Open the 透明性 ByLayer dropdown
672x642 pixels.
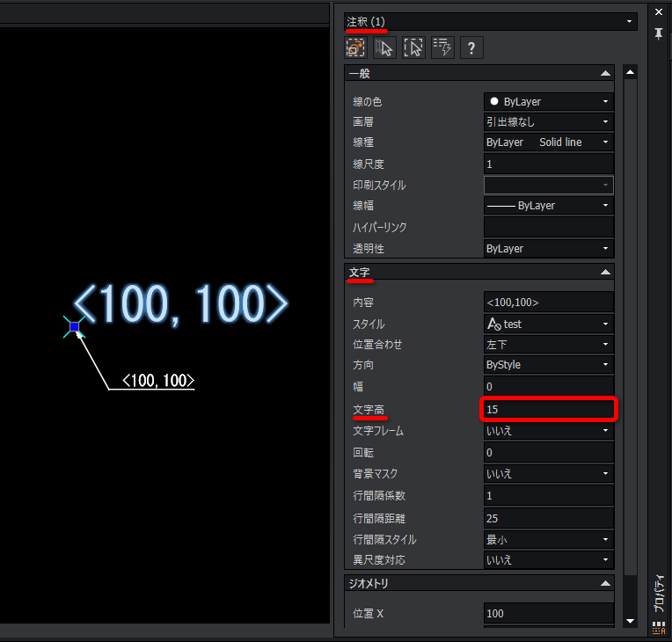549,249
